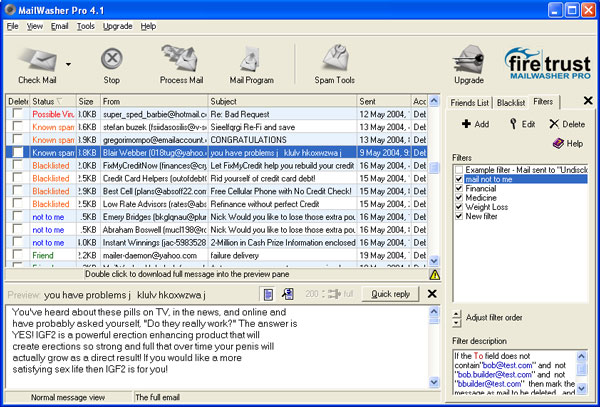Click the Check Mail envelope icon
This screenshot has width=600, height=407.
coord(38,60)
